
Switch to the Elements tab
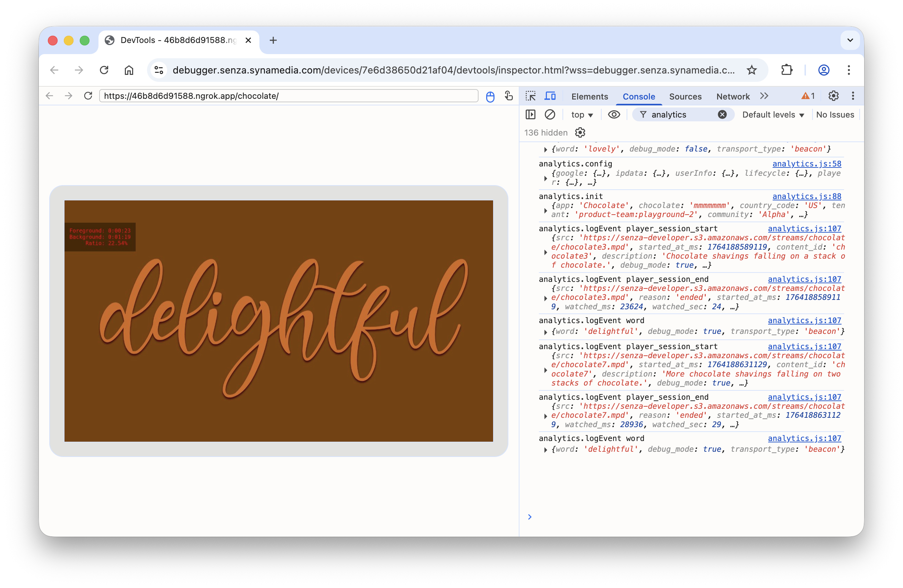point(590,97)
